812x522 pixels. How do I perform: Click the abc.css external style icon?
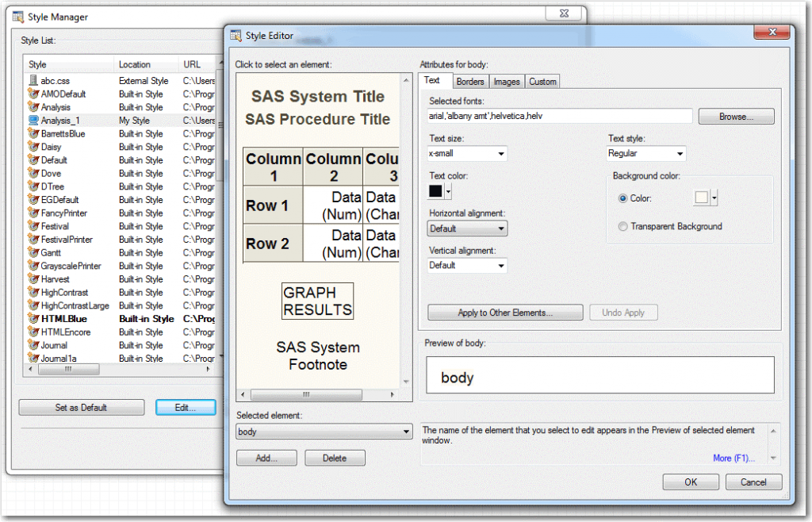[33, 81]
